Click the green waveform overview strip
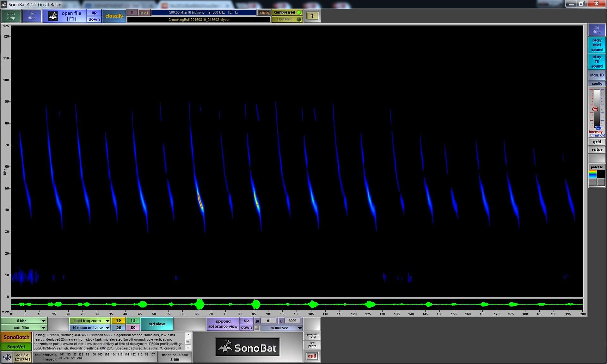Image resolution: width=607 pixels, height=364 pixels. coord(297,304)
